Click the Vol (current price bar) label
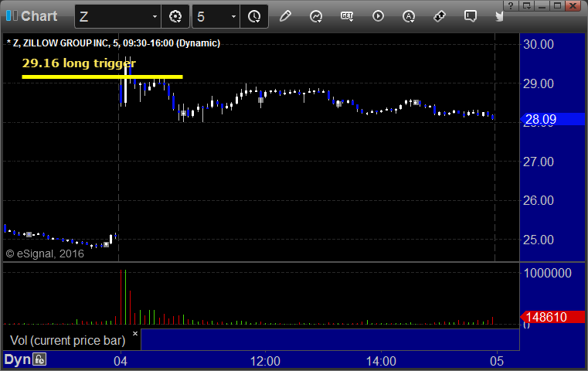 [x=67, y=340]
